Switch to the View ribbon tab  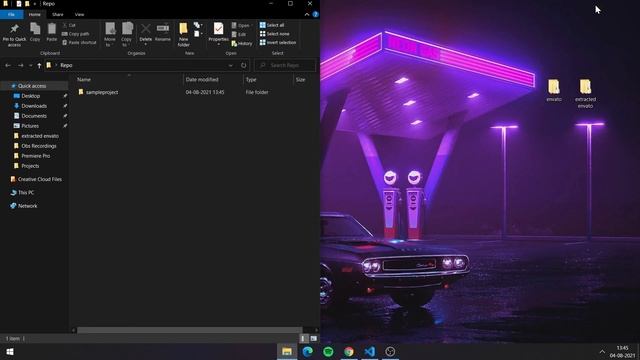(79, 14)
